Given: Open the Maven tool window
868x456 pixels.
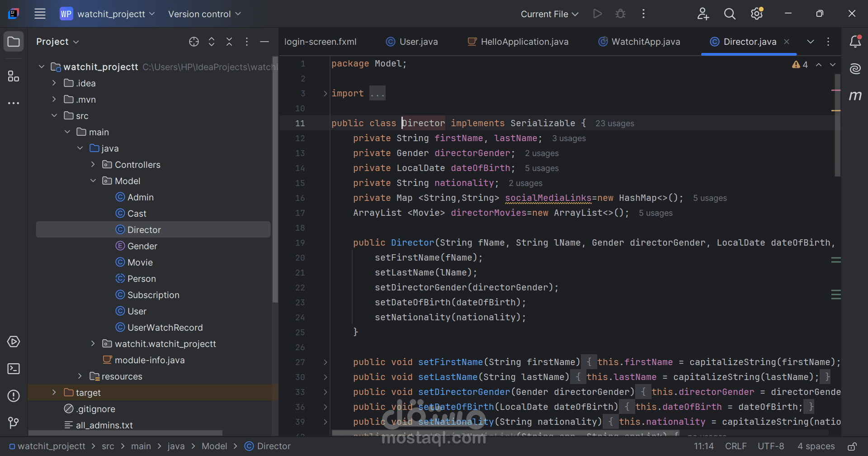Looking at the screenshot, I should pyautogui.click(x=855, y=95).
